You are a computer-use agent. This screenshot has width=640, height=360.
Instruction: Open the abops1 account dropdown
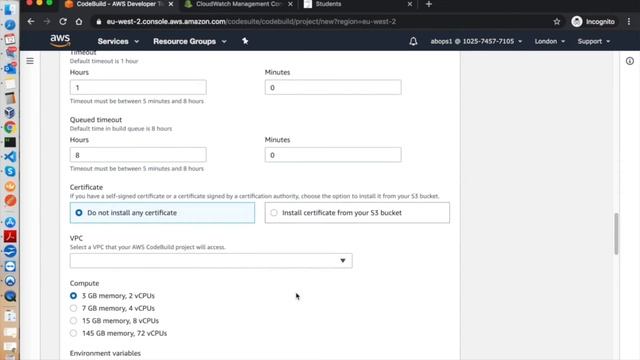tap(476, 41)
